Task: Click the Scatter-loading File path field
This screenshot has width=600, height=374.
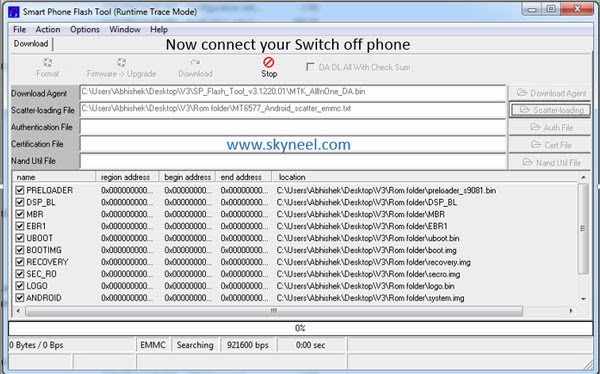Action: coord(293,110)
